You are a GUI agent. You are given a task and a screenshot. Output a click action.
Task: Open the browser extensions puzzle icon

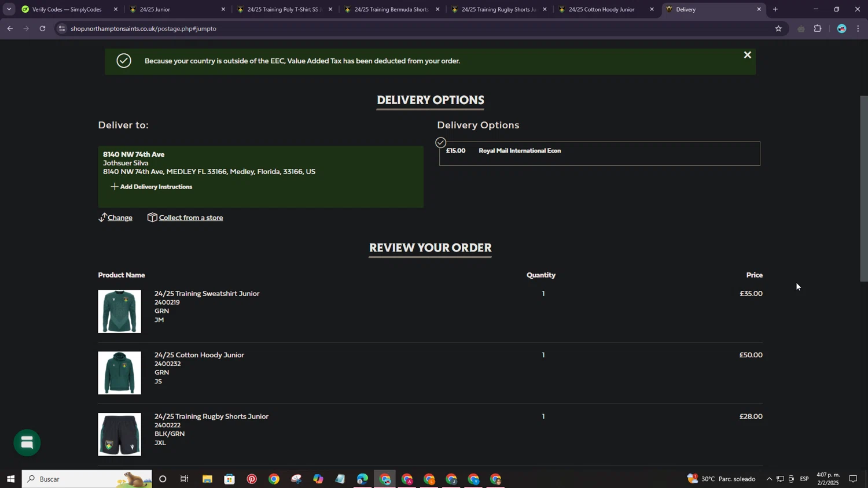818,28
